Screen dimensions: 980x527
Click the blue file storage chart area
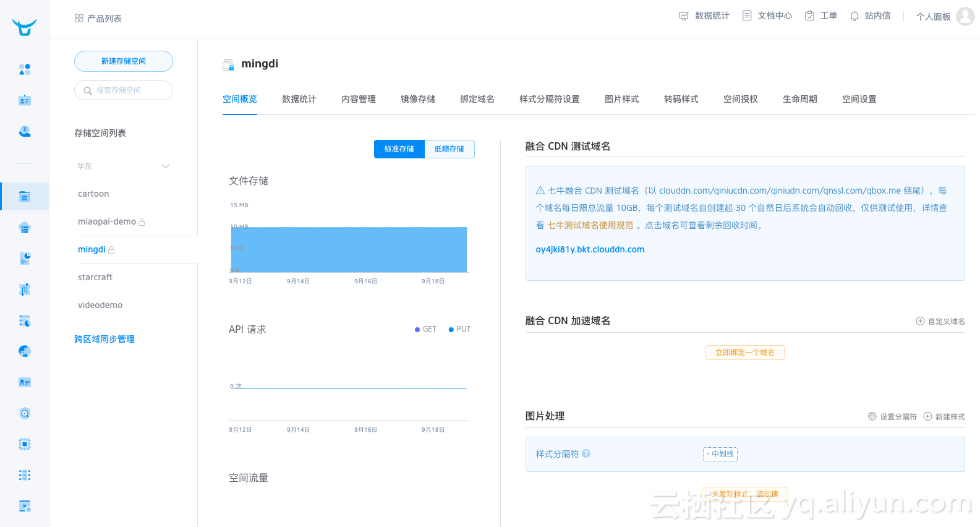(x=349, y=250)
